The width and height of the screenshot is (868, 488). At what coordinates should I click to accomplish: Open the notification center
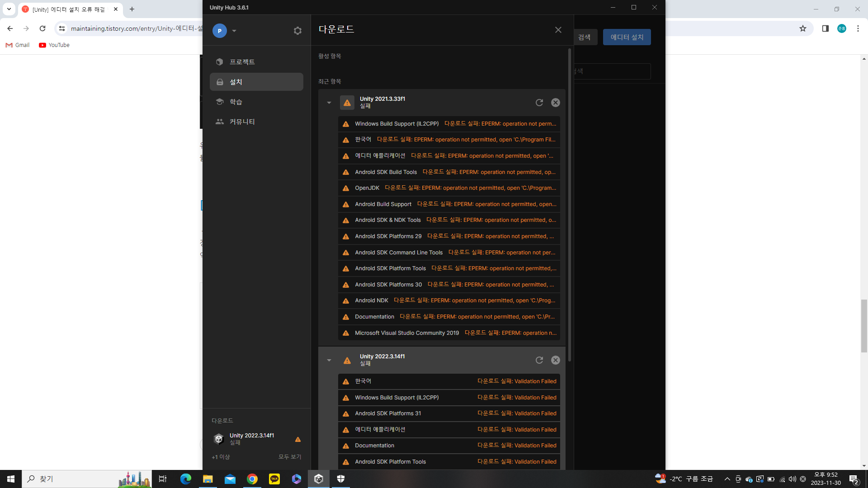pyautogui.click(x=854, y=479)
